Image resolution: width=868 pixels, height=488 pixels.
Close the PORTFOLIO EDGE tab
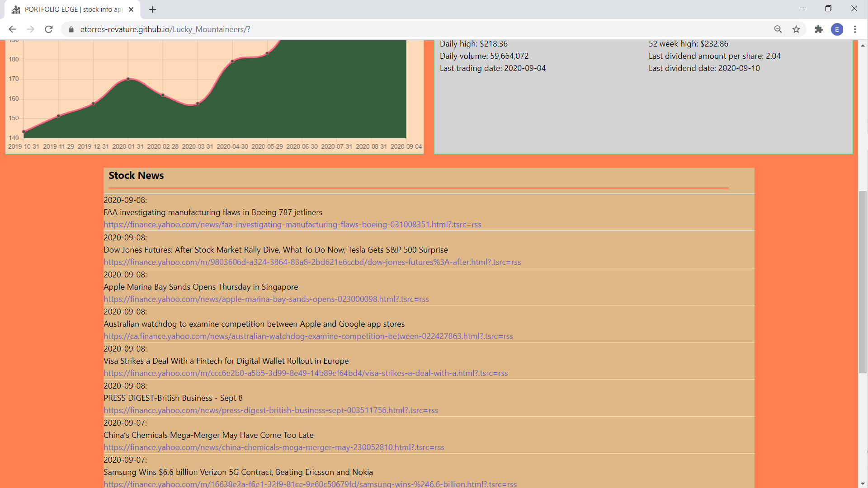point(131,9)
